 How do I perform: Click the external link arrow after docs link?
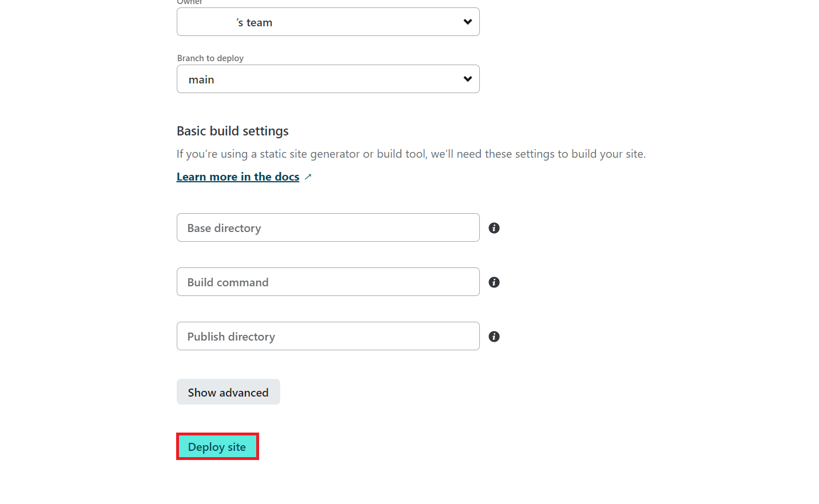click(308, 177)
